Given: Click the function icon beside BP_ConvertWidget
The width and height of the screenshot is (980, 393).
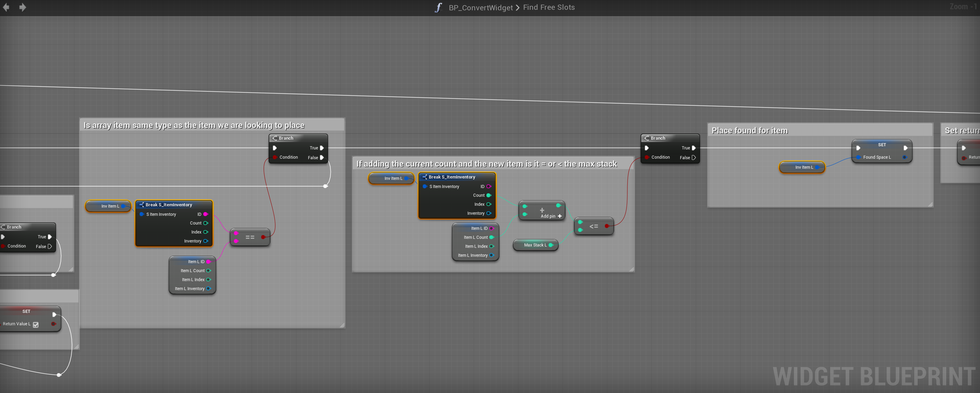Looking at the screenshot, I should [438, 8].
